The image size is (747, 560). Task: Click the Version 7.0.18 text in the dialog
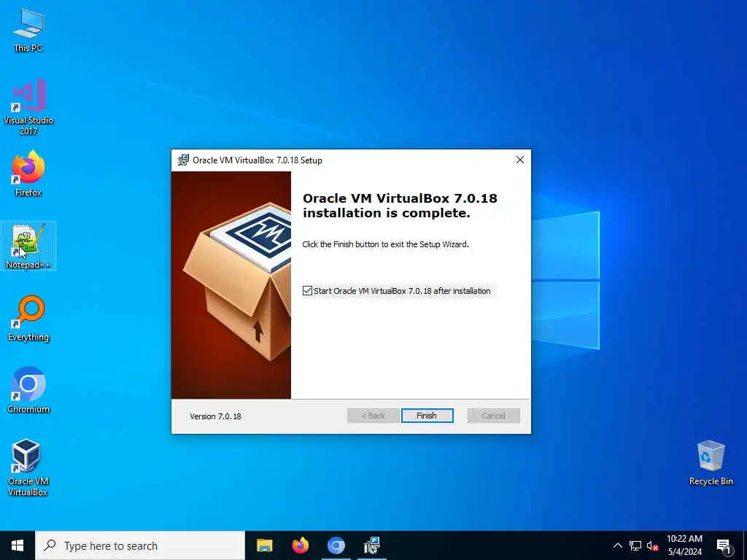[x=215, y=416]
